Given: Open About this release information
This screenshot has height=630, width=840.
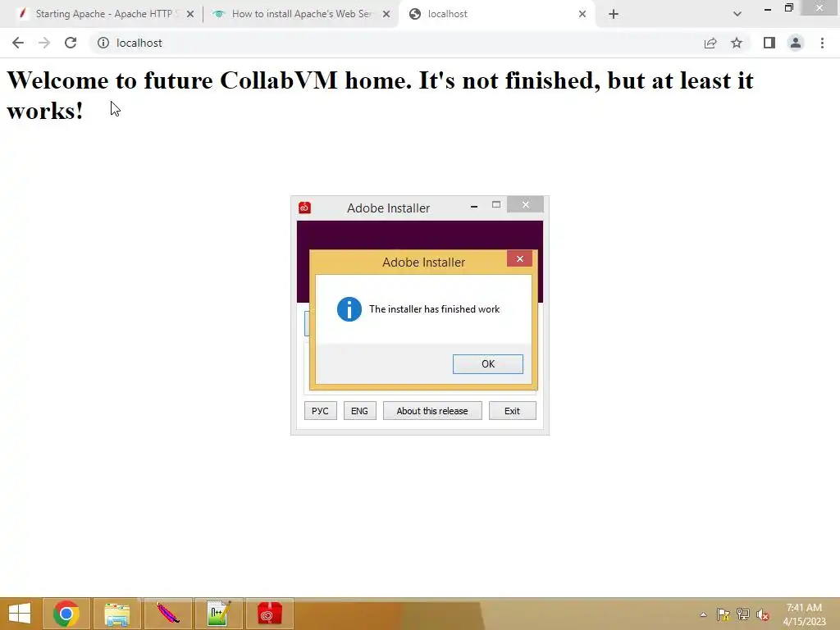Looking at the screenshot, I should pyautogui.click(x=432, y=411).
